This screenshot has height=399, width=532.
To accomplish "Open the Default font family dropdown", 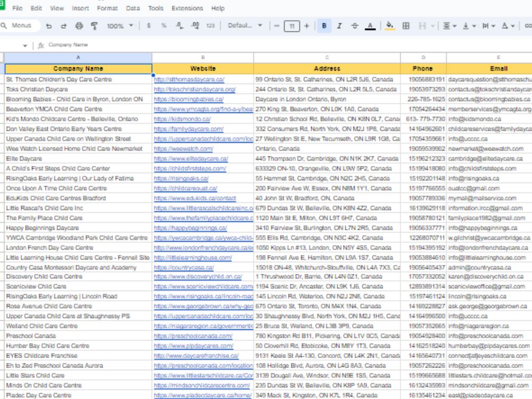I will pyautogui.click(x=245, y=26).
